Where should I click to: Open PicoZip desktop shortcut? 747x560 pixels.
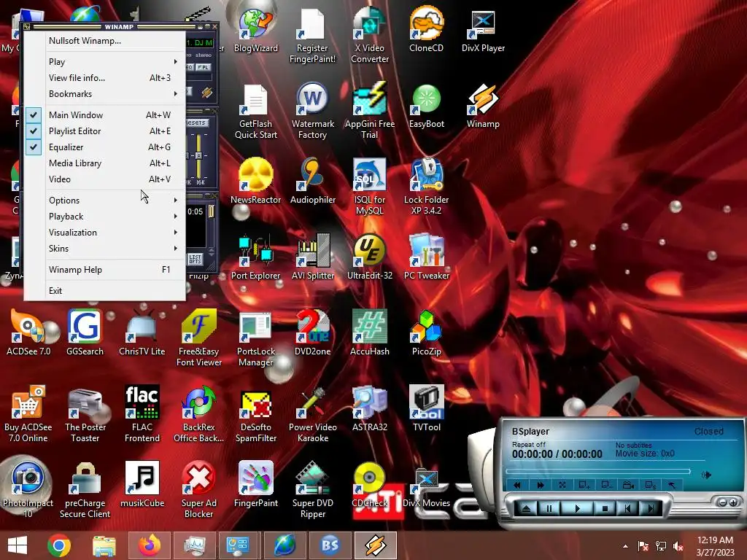pos(426,334)
